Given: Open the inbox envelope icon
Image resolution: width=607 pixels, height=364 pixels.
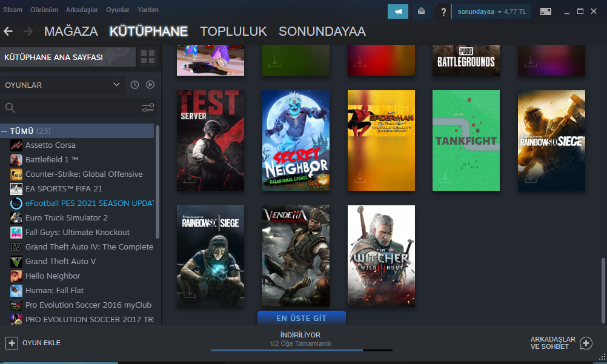Looking at the screenshot, I should click(421, 12).
